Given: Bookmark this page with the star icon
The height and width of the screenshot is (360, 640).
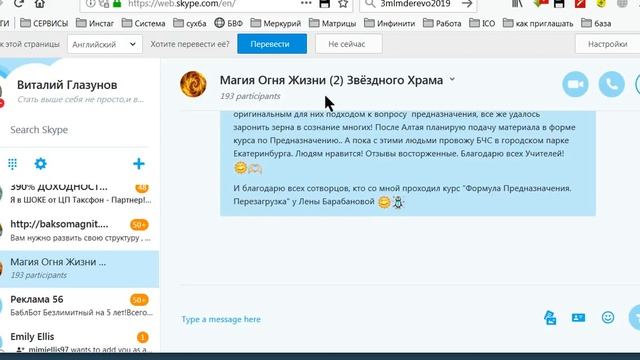Looking at the screenshot, I should click(343, 4).
